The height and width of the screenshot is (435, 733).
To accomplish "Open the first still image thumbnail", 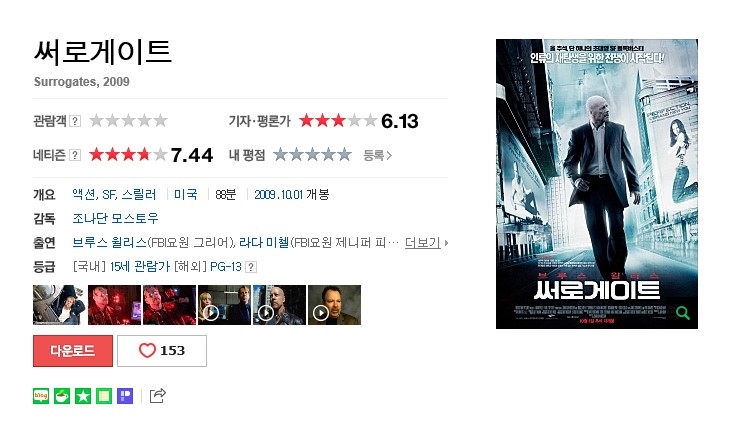I will pos(59,305).
